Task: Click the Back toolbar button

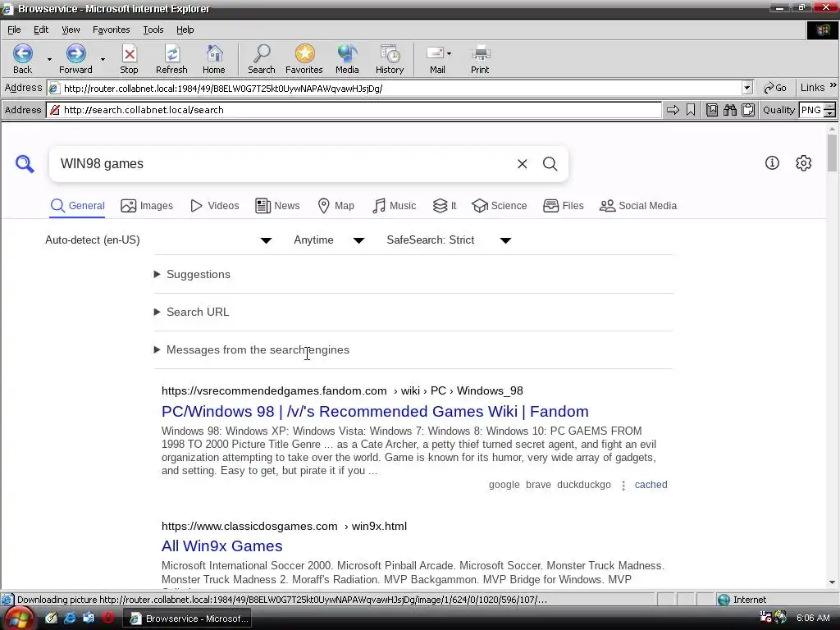Action: [22, 59]
